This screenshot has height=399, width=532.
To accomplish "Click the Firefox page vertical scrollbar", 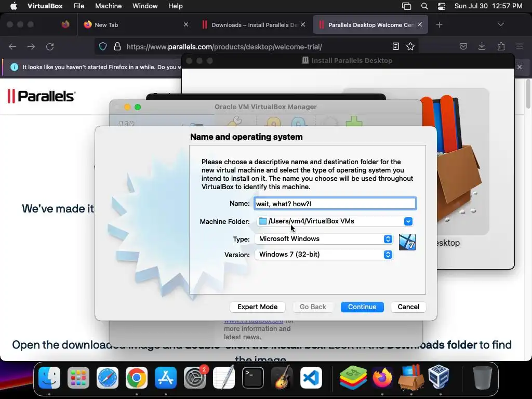I will (528, 94).
